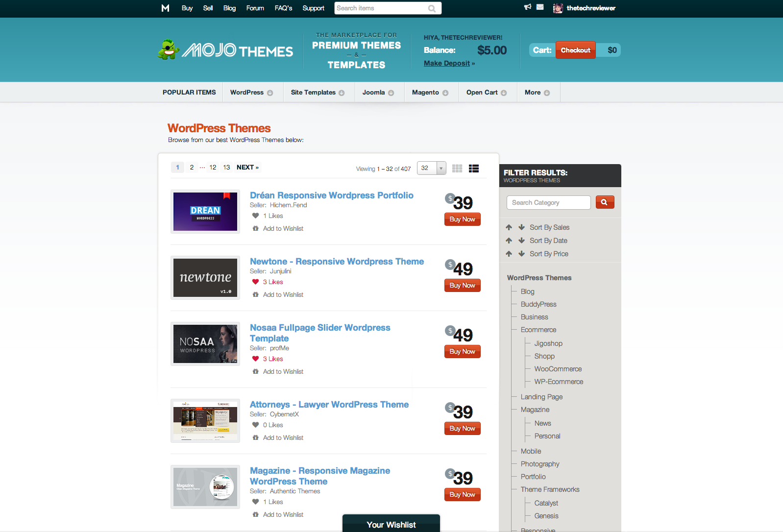Click the Make Deposit link
This screenshot has width=783, height=532.
click(447, 63)
